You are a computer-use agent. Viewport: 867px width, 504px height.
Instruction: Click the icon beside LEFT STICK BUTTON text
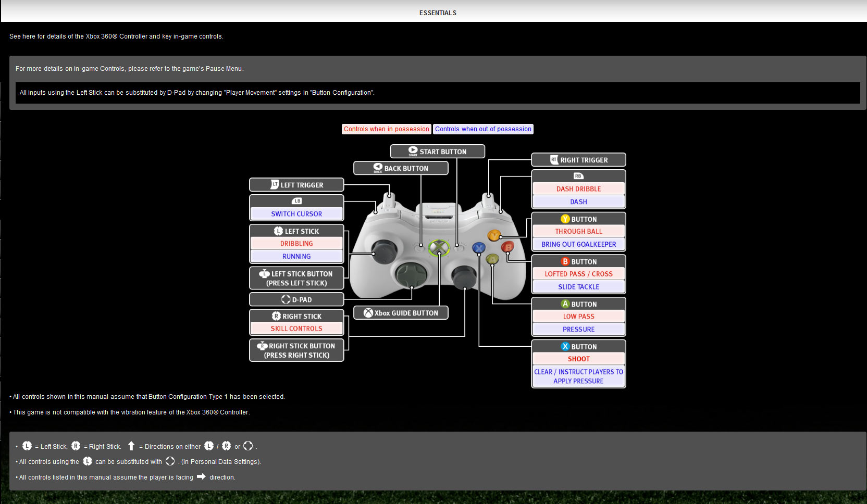(x=264, y=273)
